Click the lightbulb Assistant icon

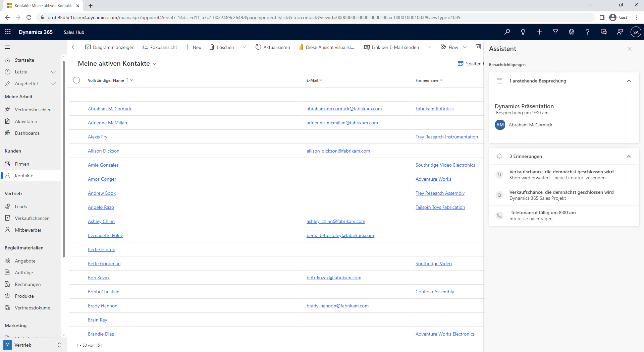coord(523,32)
